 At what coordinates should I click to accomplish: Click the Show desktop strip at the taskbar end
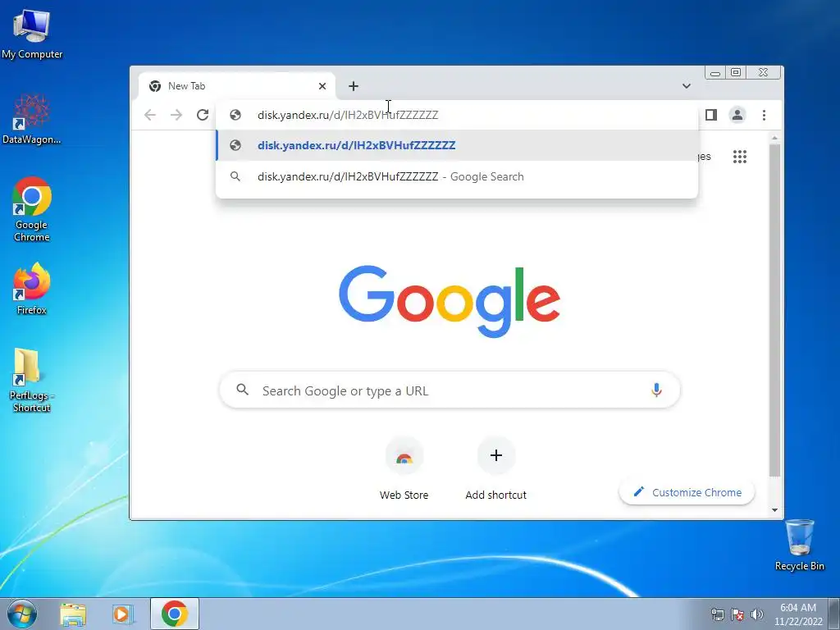tap(834, 614)
